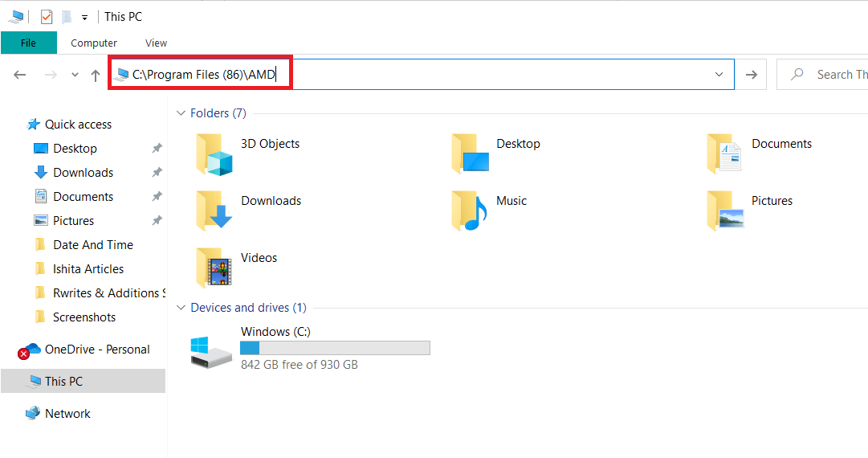
Task: Open the File ribbon tab
Action: click(29, 43)
